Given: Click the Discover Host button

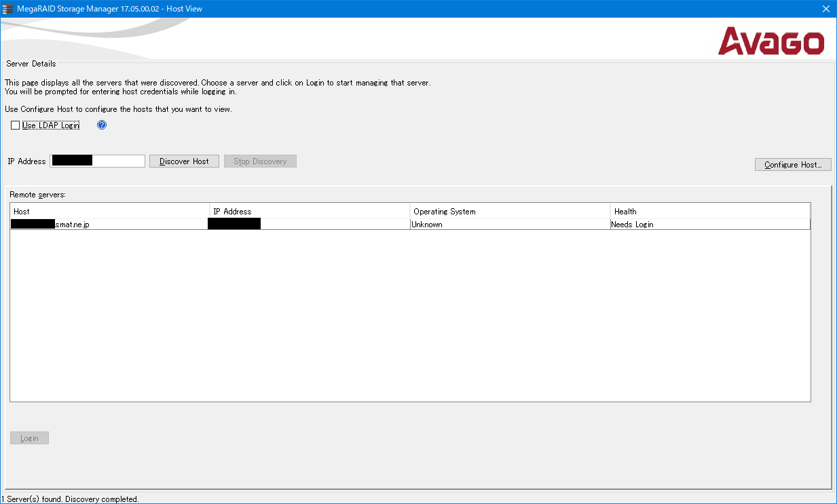Looking at the screenshot, I should pyautogui.click(x=184, y=161).
